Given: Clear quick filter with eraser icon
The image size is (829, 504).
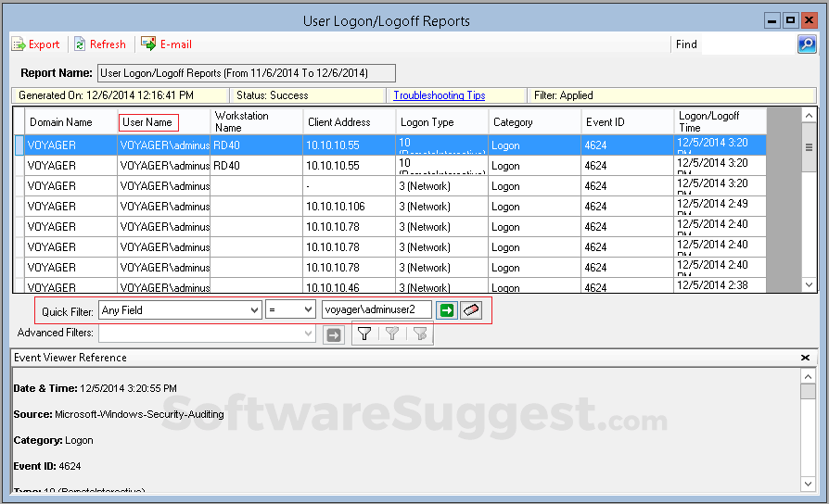Looking at the screenshot, I should [471, 310].
